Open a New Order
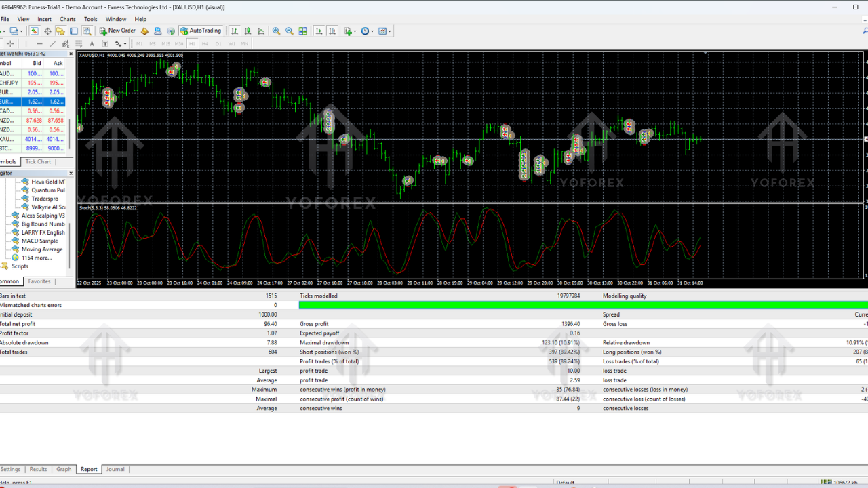The width and height of the screenshot is (868, 488). tap(120, 31)
